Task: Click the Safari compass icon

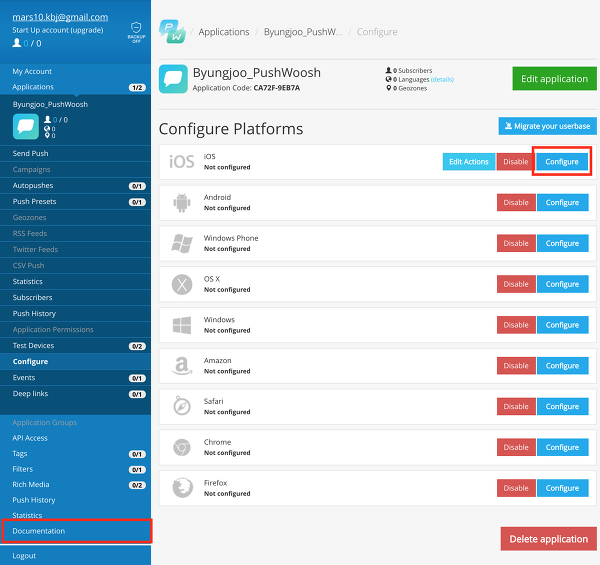Action: [x=182, y=406]
